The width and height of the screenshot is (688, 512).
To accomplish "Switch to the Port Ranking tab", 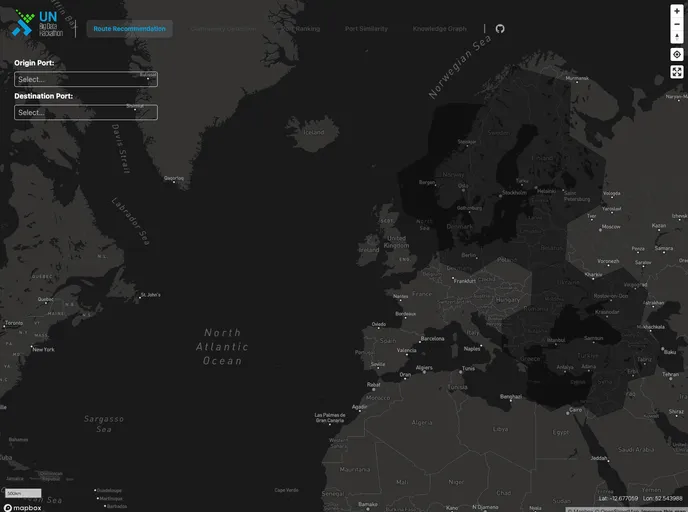I will tap(301, 29).
